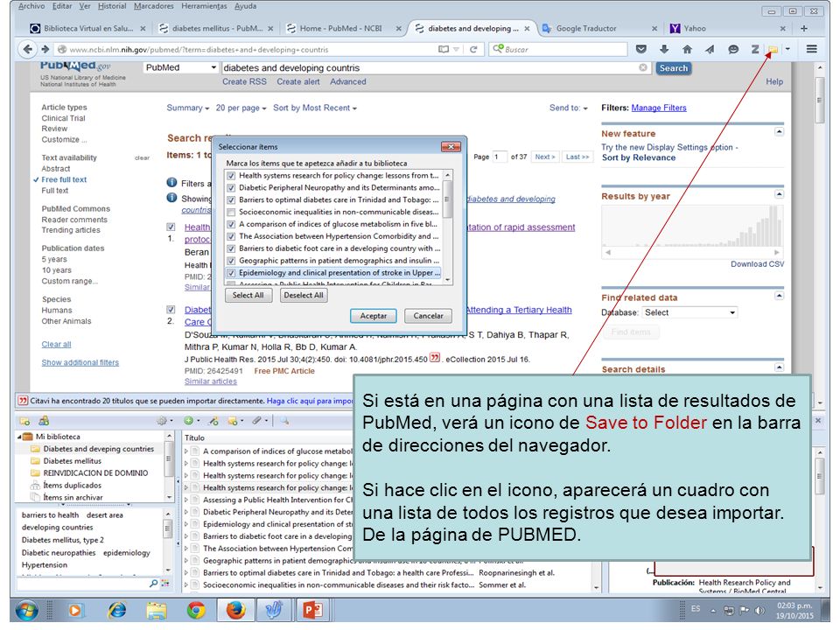The image size is (840, 630).
Task: Switch to PowerPoint in the taskbar
Action: 312,610
